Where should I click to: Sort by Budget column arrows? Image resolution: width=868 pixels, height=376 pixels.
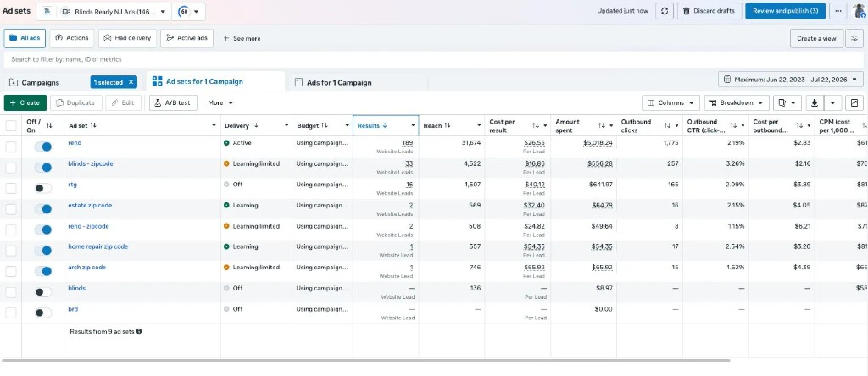[325, 125]
